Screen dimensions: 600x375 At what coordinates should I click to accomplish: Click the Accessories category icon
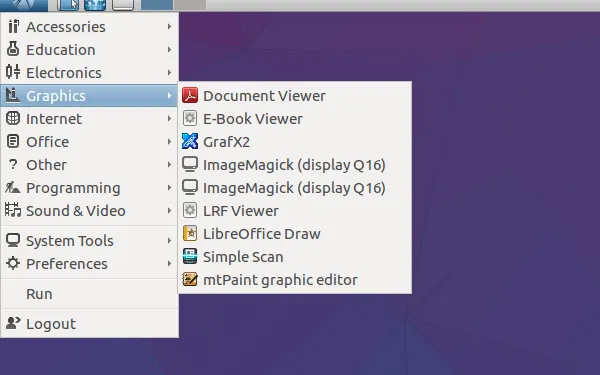point(13,26)
